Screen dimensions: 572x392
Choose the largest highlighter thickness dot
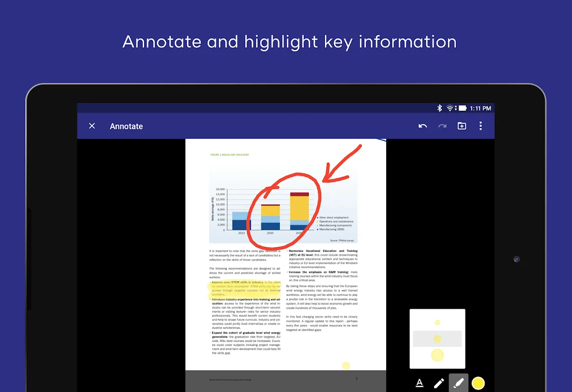(437, 355)
